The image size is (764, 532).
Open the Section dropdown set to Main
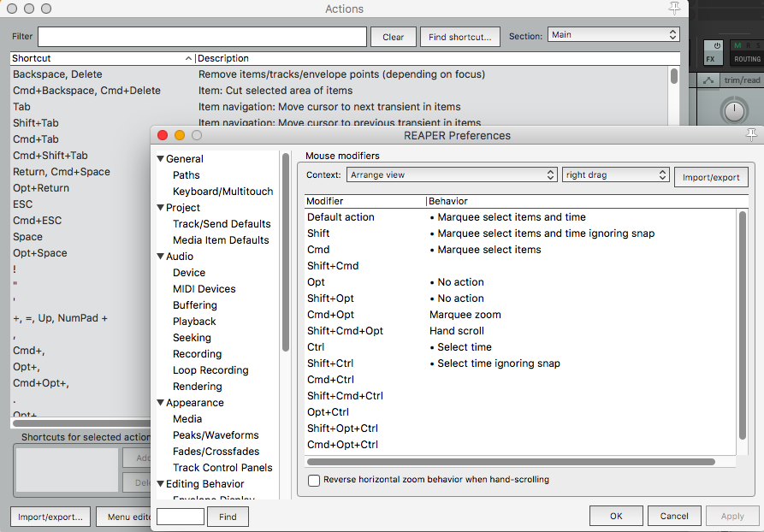click(x=613, y=35)
